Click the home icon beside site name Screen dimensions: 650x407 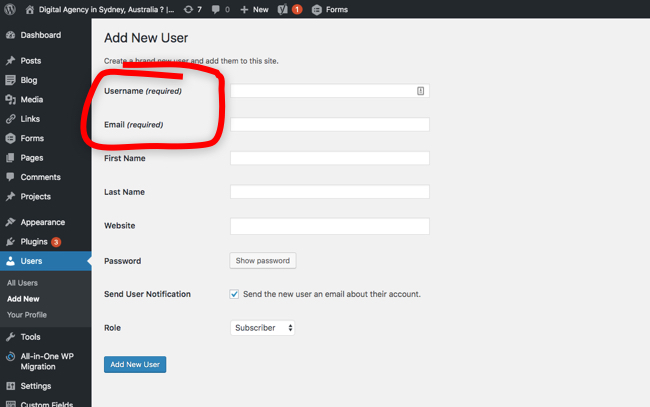[x=29, y=10]
